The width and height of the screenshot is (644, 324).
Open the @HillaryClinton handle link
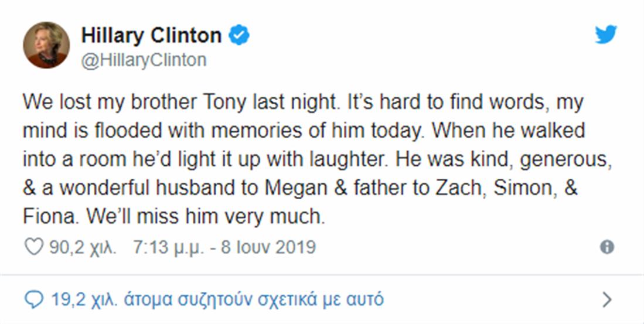pos(144,60)
